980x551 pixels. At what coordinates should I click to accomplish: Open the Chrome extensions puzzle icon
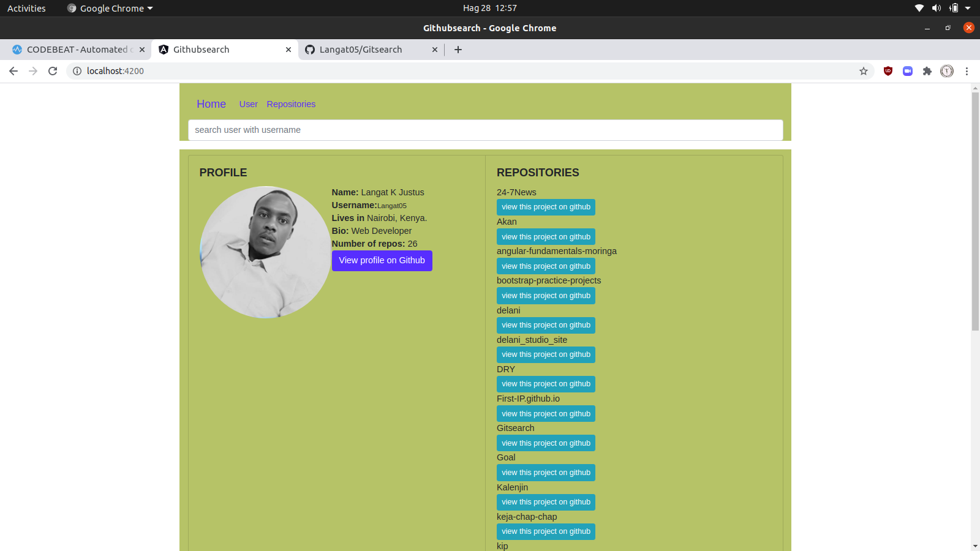point(927,71)
